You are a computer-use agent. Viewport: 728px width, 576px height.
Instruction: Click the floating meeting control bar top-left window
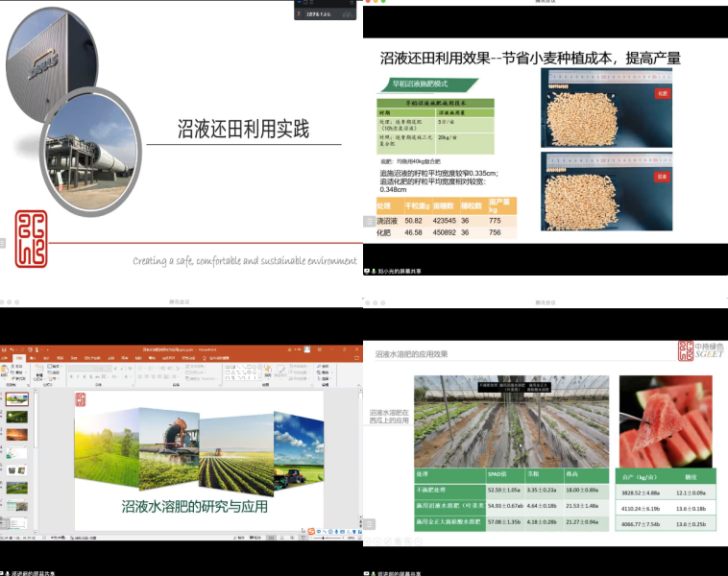click(x=325, y=12)
